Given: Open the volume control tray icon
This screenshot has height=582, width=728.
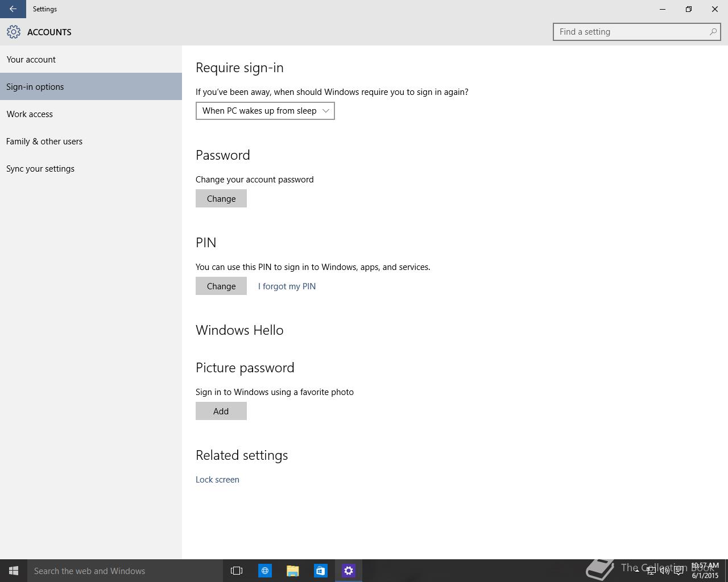Looking at the screenshot, I should tap(664, 571).
